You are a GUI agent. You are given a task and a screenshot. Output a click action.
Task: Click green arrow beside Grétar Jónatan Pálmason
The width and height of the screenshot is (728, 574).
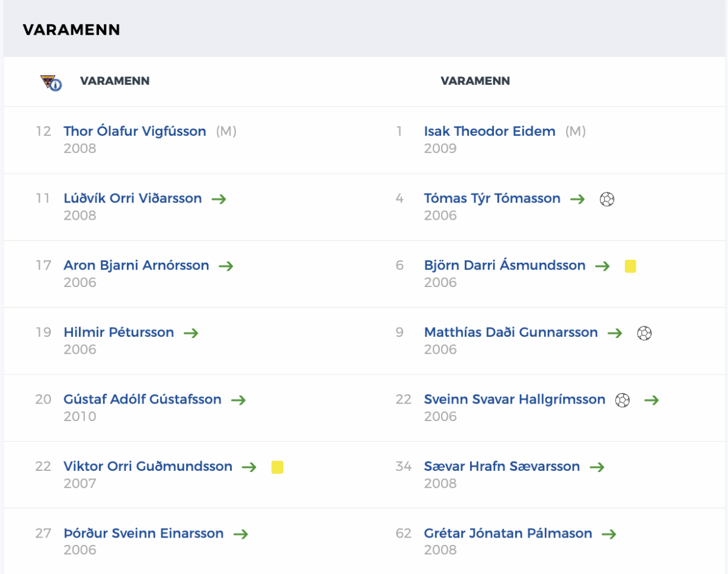coord(609,534)
